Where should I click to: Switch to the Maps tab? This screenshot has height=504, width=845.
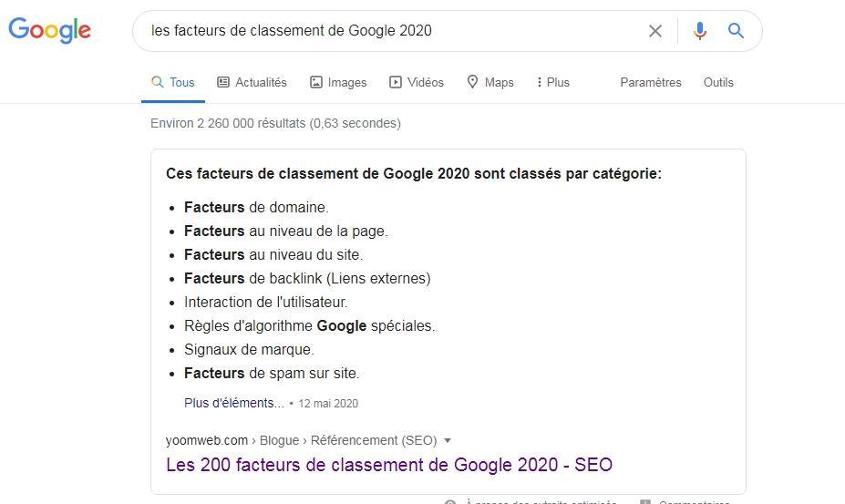[490, 82]
